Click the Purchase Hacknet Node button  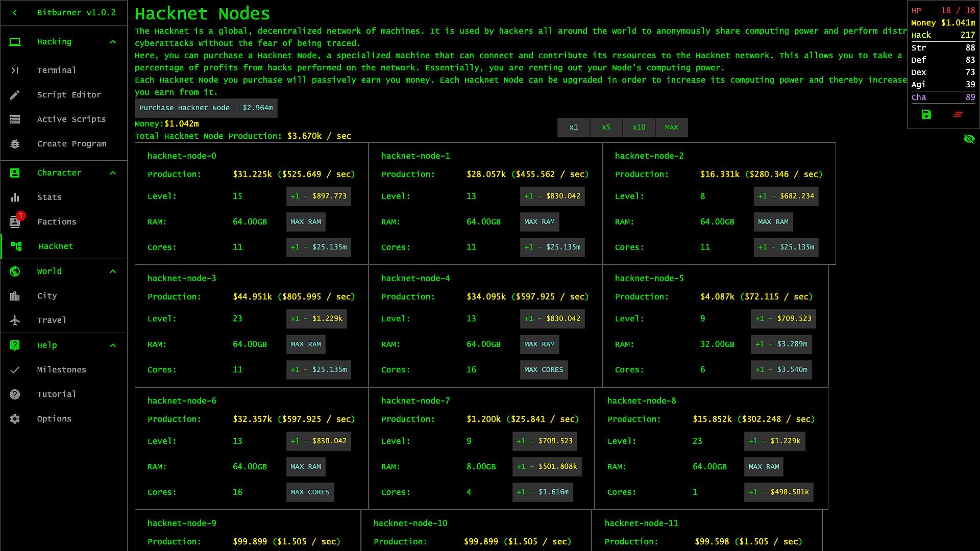206,108
